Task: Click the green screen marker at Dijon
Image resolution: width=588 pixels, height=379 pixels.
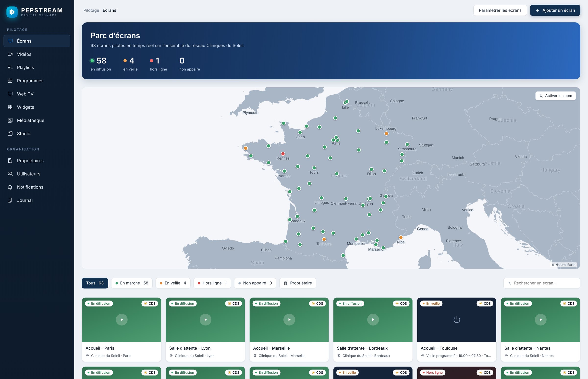Action: pos(372,169)
